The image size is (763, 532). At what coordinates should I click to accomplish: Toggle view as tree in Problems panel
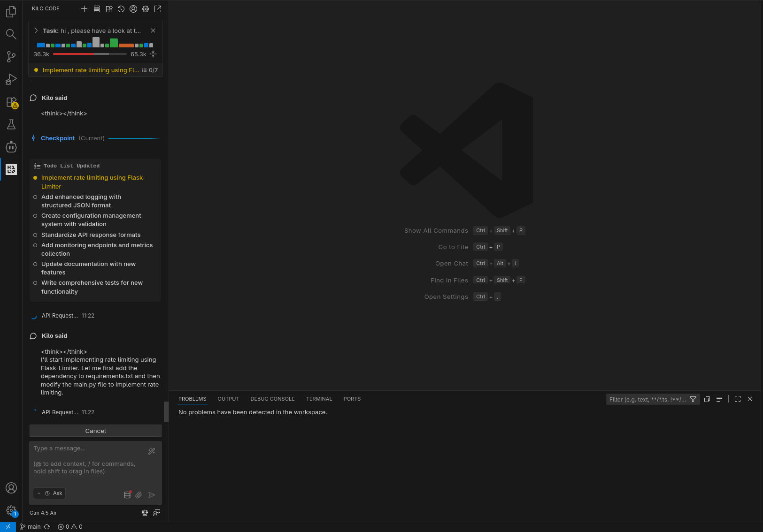(x=719, y=399)
